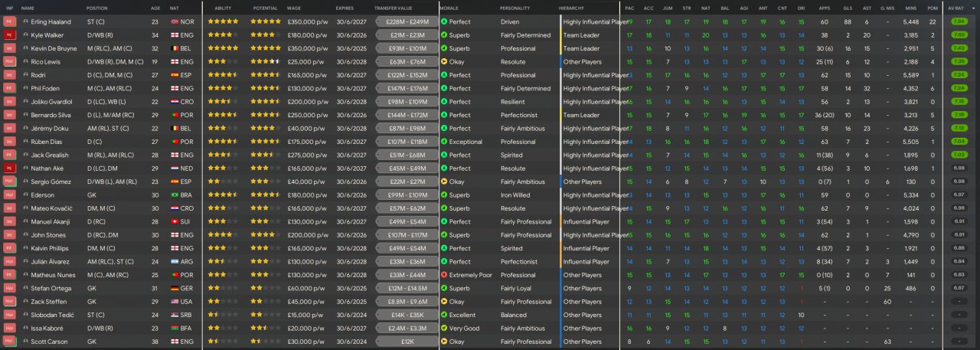Click the Hol status icon for Rico Lewis
This screenshot has width=980, height=350.
[x=9, y=61]
